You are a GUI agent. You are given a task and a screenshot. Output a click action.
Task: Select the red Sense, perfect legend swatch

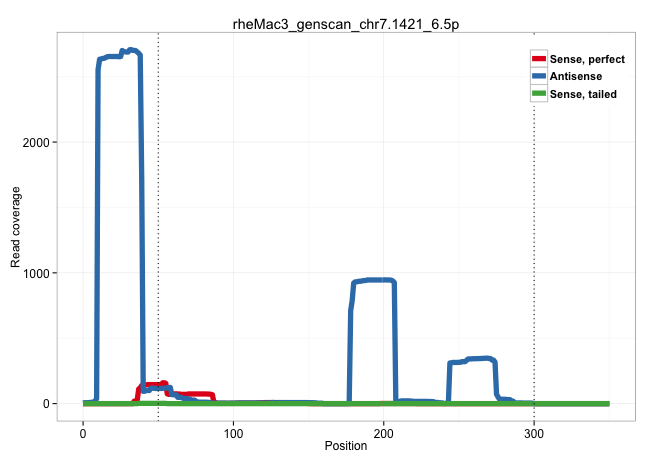(539, 59)
